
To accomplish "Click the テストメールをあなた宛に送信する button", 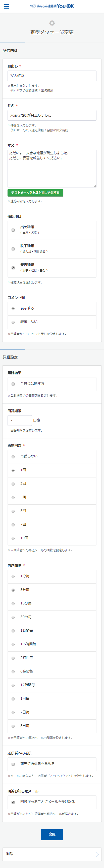I will (35, 193).
